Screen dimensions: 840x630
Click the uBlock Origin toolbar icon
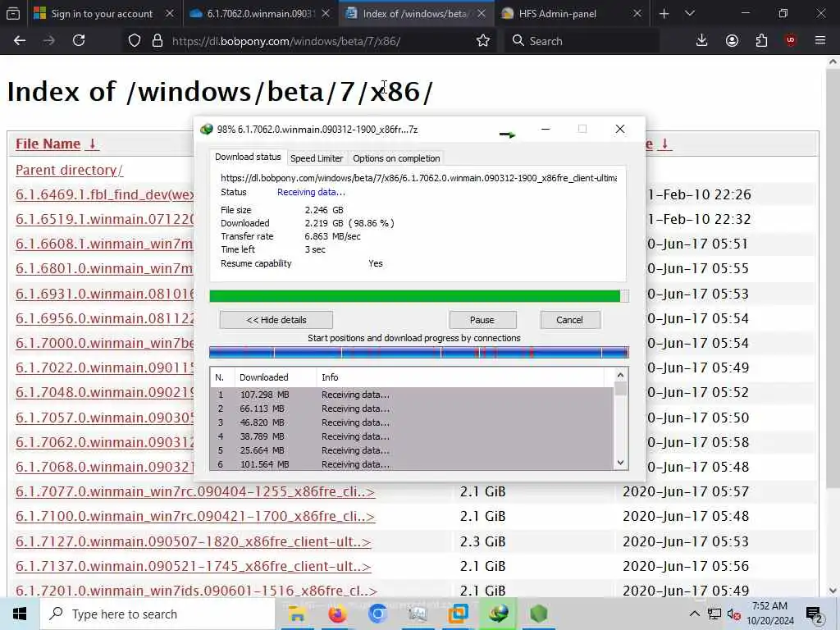(791, 40)
